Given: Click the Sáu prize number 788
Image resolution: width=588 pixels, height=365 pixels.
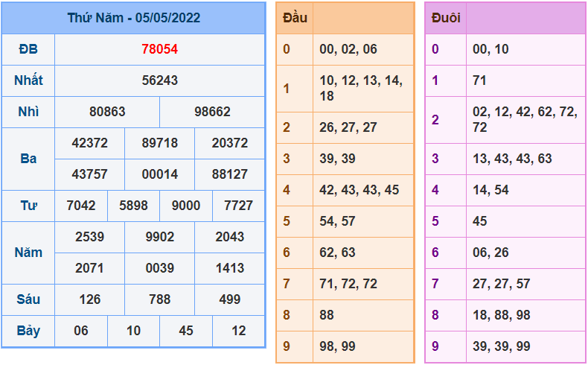Looking at the screenshot, I should pyautogui.click(x=160, y=299).
